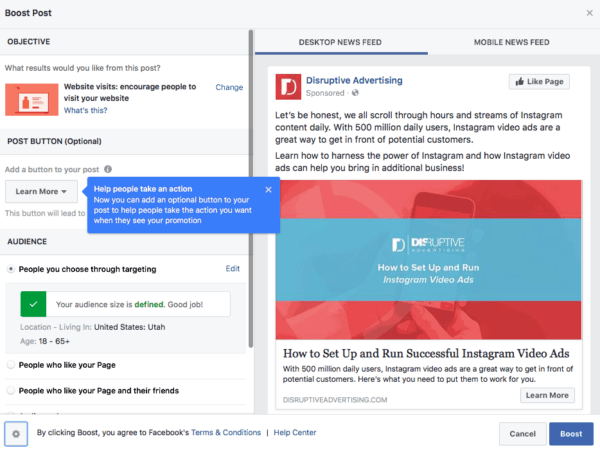This screenshot has height=450, width=600.
Task: Click the 'AUDIENCE' section header
Action: [x=27, y=241]
